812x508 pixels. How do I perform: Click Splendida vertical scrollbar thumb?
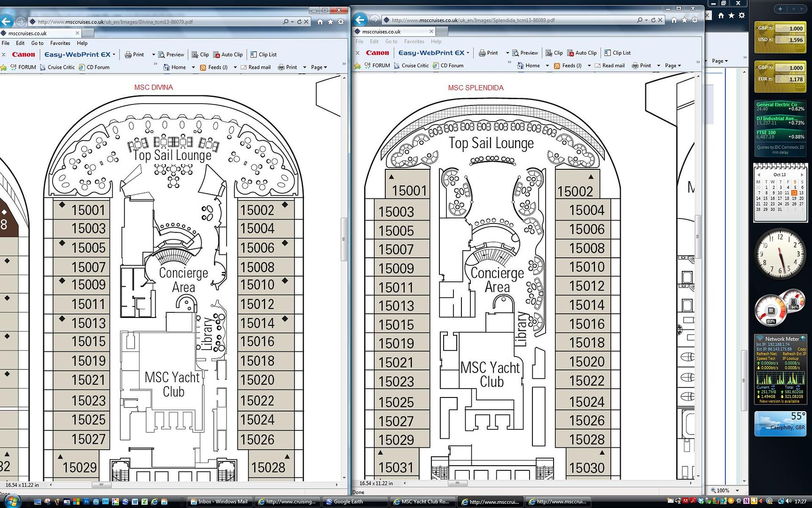(698, 237)
